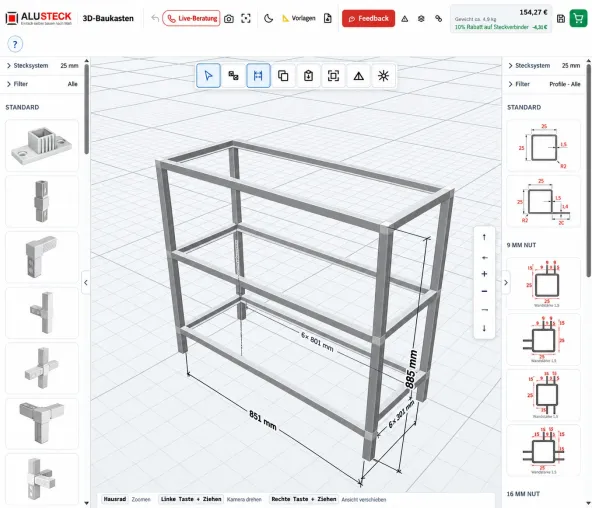Click the fit-to-view frame tool
Image resolution: width=592 pixels, height=508 pixels.
click(x=333, y=76)
